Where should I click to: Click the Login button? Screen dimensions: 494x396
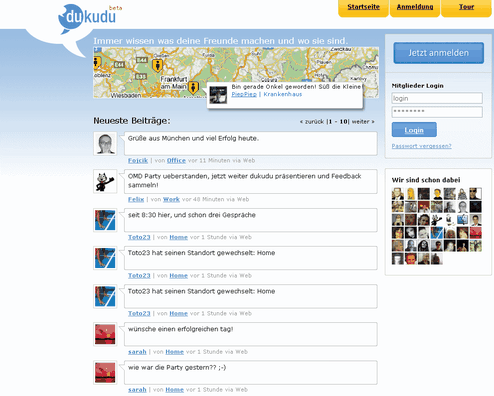(414, 130)
